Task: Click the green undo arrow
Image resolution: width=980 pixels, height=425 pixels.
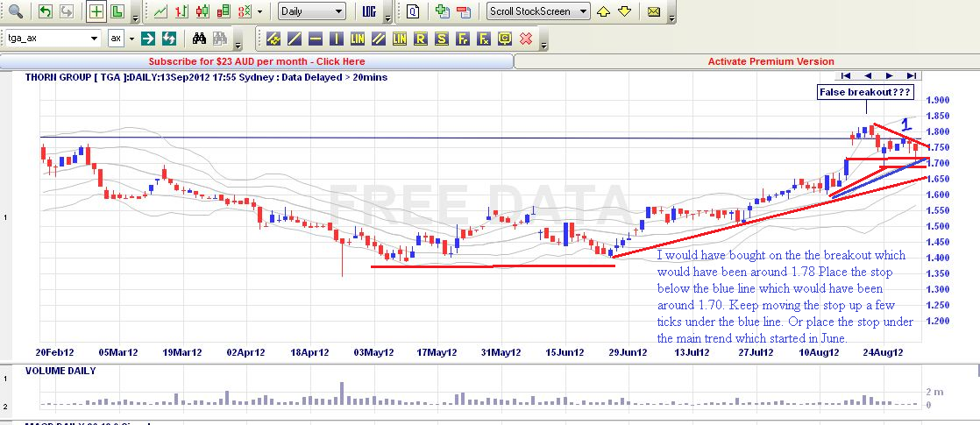Action: (46, 11)
